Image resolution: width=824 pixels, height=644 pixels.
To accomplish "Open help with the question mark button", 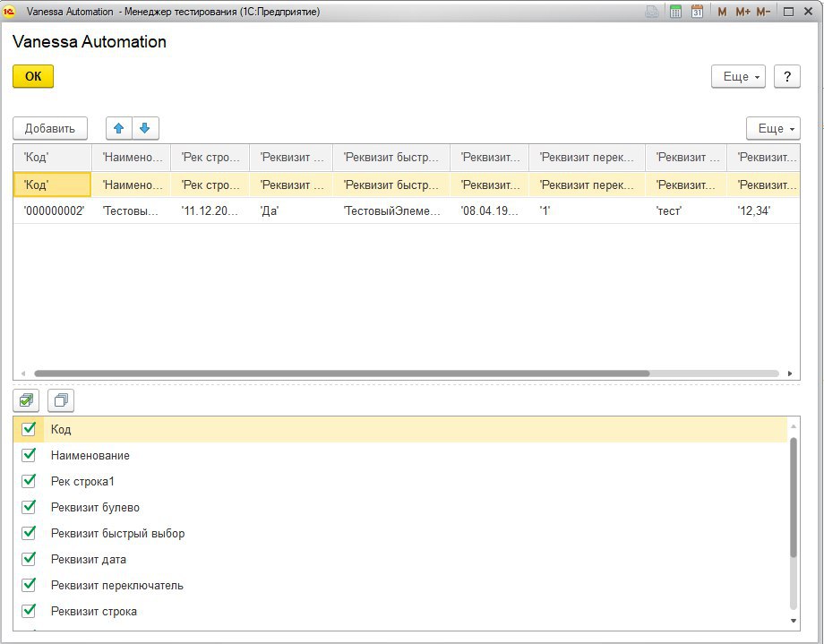I will coord(786,77).
